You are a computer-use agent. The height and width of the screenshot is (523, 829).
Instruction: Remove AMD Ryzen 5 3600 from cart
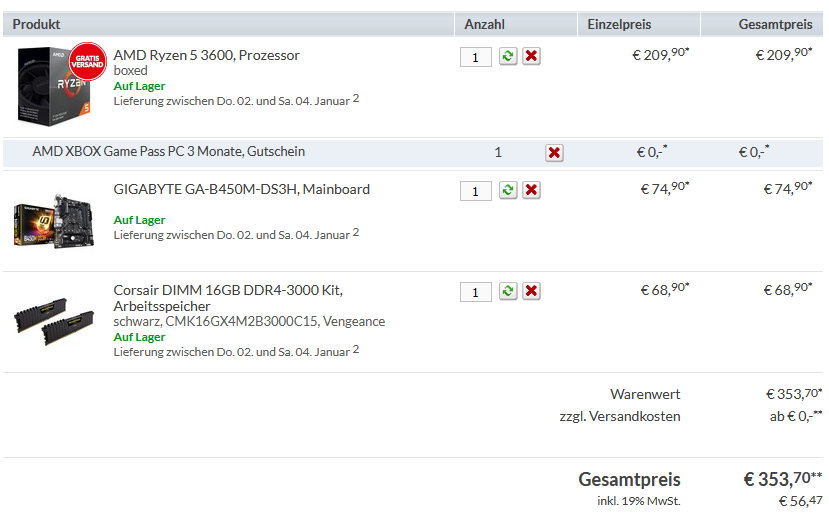[x=531, y=56]
